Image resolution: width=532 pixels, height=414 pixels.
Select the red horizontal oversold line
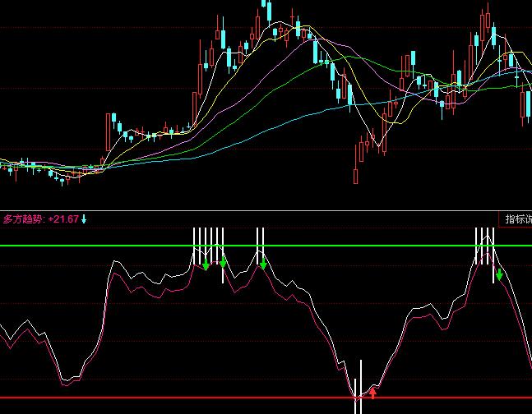click(x=164, y=398)
